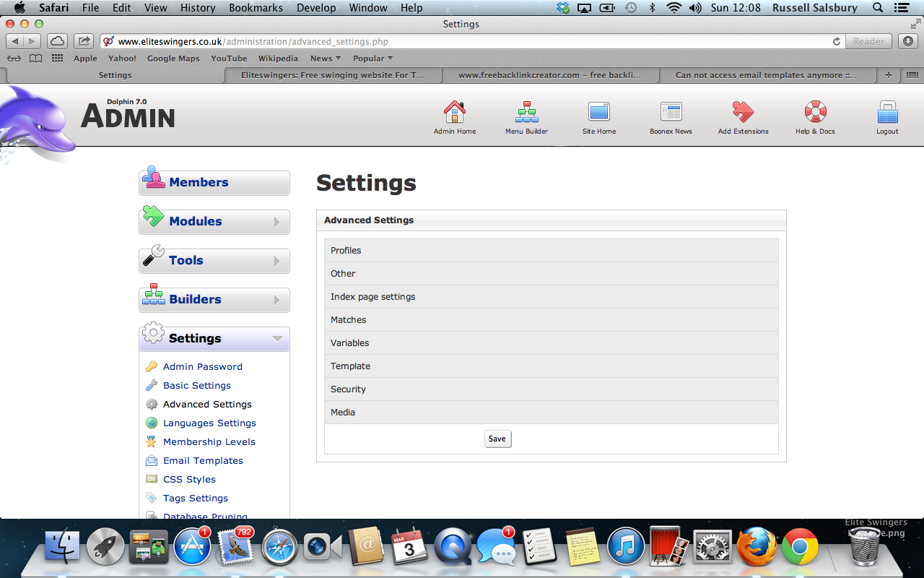Image resolution: width=924 pixels, height=578 pixels.
Task: Click the URL address field
Action: pyautogui.click(x=469, y=42)
